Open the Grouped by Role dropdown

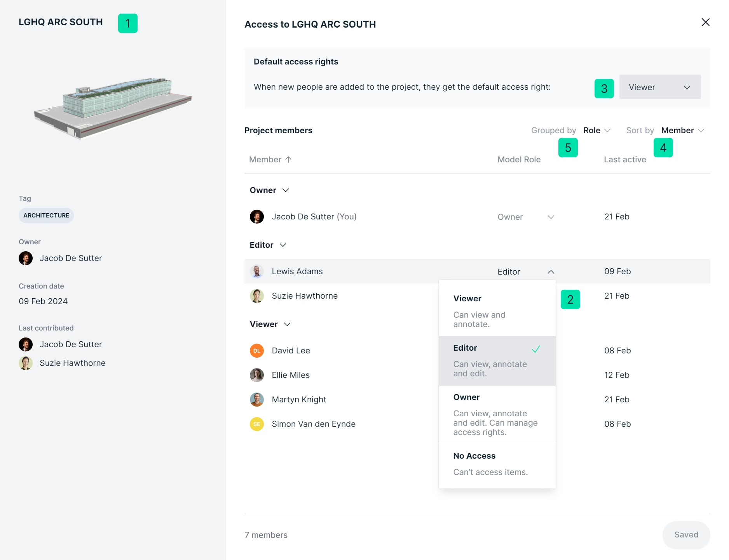point(597,130)
